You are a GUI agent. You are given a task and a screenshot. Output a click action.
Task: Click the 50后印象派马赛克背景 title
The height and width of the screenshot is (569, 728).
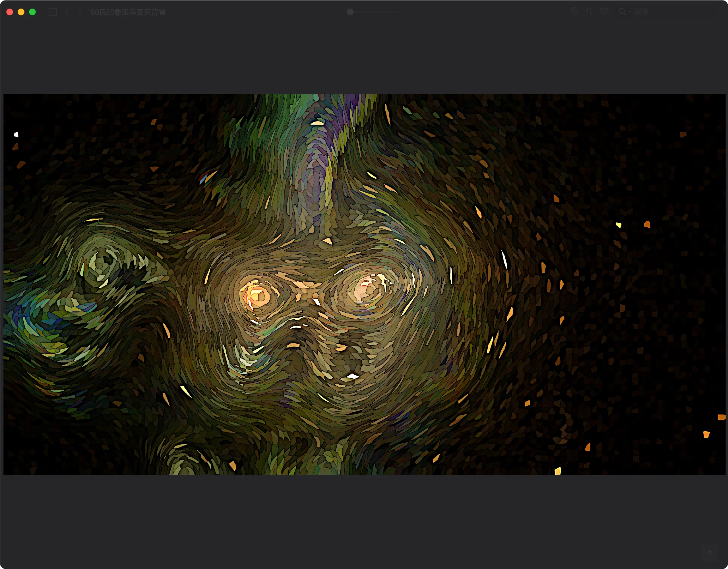click(128, 12)
